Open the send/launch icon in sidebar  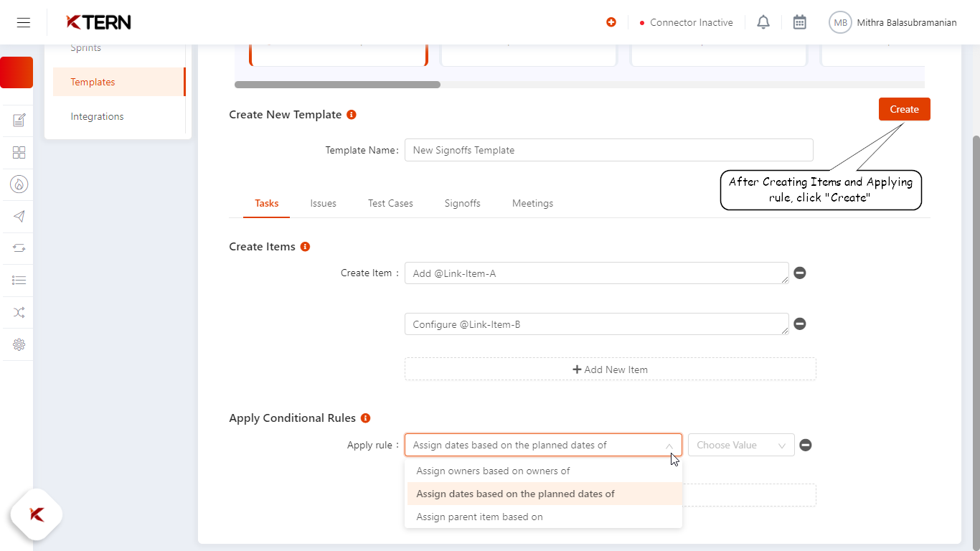point(18,216)
